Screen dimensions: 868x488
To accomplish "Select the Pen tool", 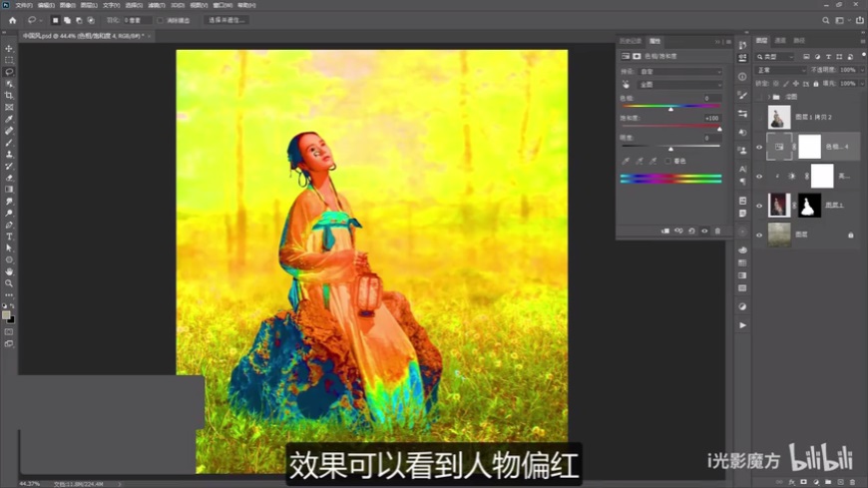I will click(x=9, y=225).
